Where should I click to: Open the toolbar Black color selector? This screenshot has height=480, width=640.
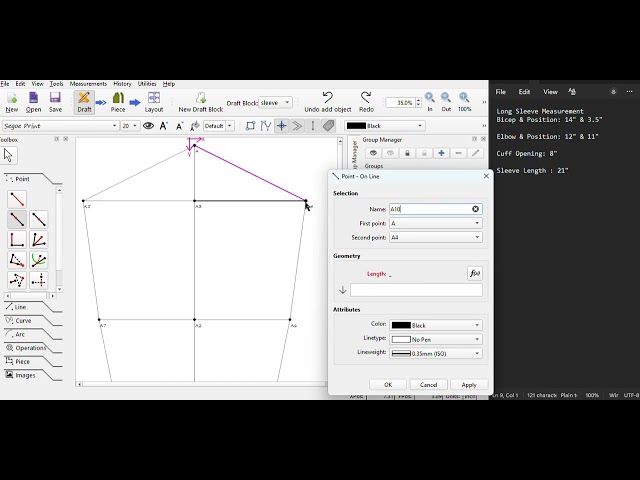point(384,126)
